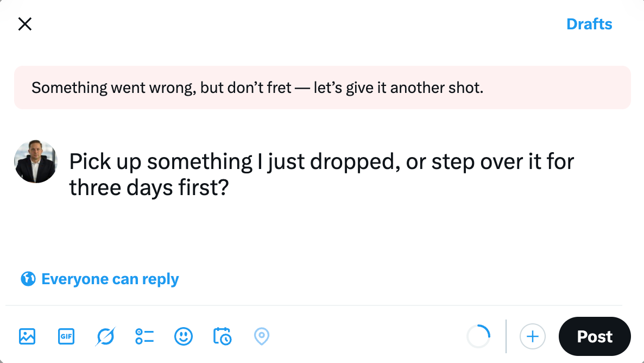The height and width of the screenshot is (363, 644).
Task: Click the globe icon next to reply settings
Action: click(27, 279)
